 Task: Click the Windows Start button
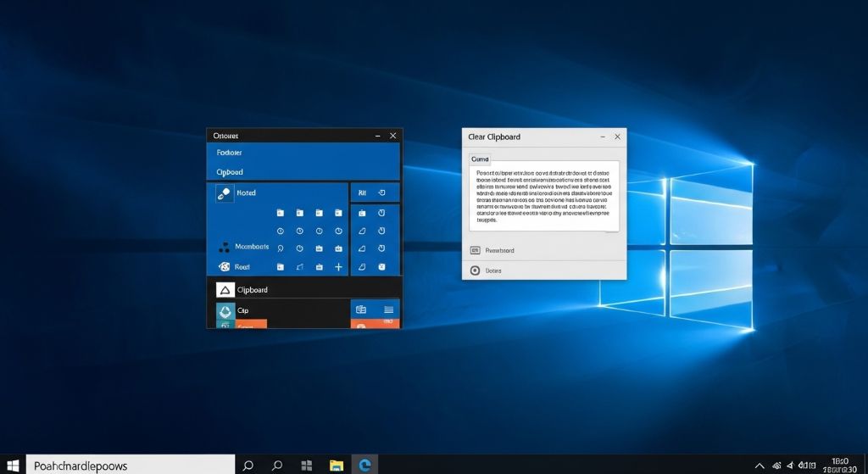click(x=13, y=465)
